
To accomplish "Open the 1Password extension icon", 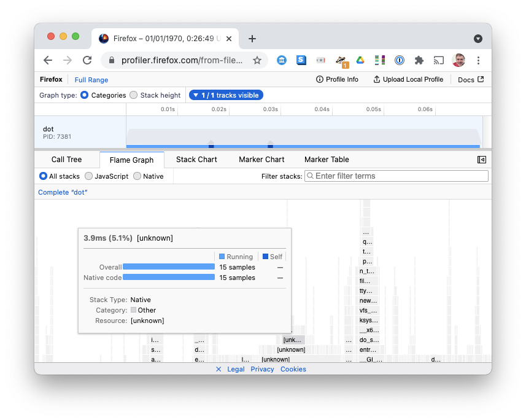I will point(399,60).
